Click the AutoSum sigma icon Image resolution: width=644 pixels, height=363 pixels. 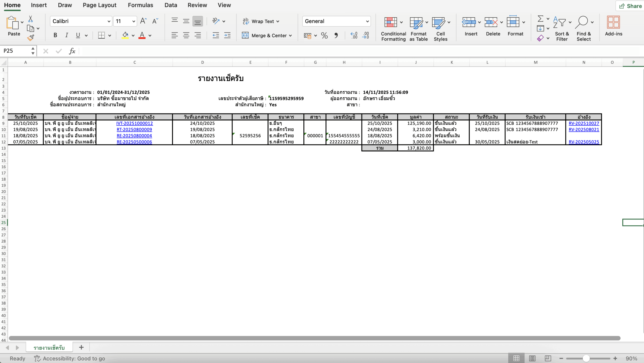coord(540,19)
